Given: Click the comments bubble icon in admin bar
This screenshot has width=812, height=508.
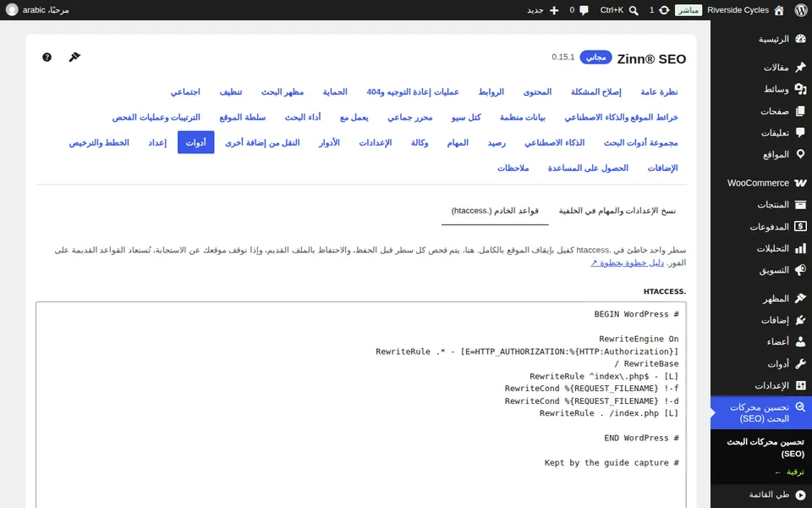Looking at the screenshot, I should [x=584, y=10].
